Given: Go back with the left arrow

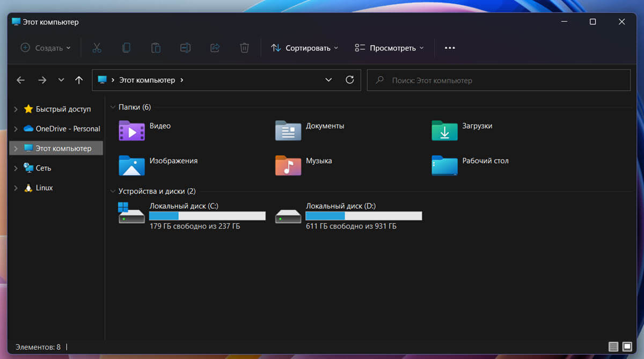Looking at the screenshot, I should [x=20, y=80].
